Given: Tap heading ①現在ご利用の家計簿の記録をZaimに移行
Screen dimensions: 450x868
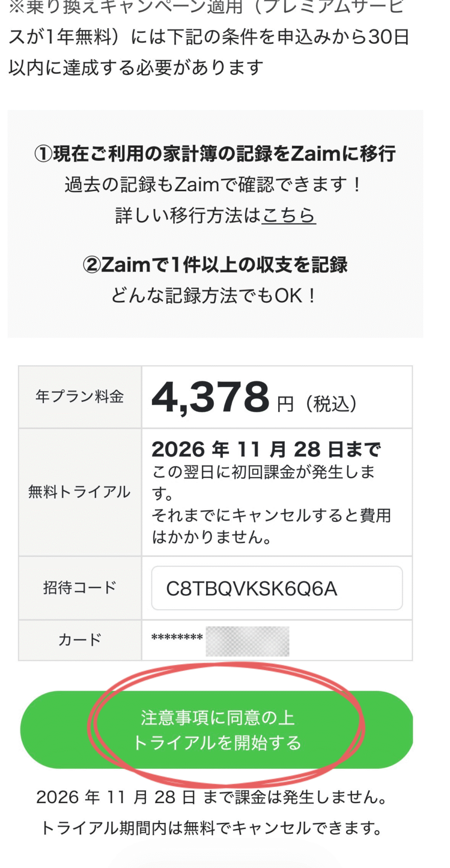Looking at the screenshot, I should point(215,153).
